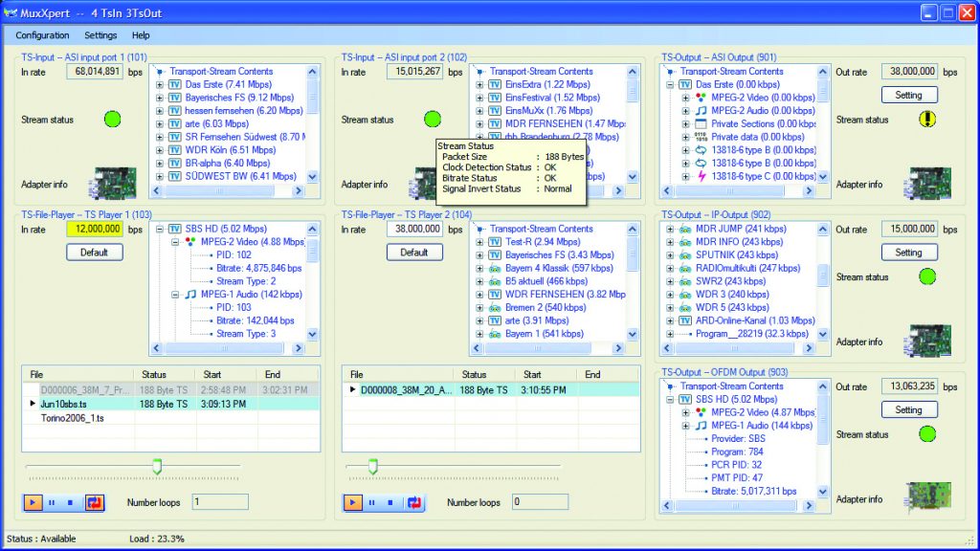Screen dimensions: 980x551
Task: Click the ASI input port 1 adapter card icon
Action: 113,183
